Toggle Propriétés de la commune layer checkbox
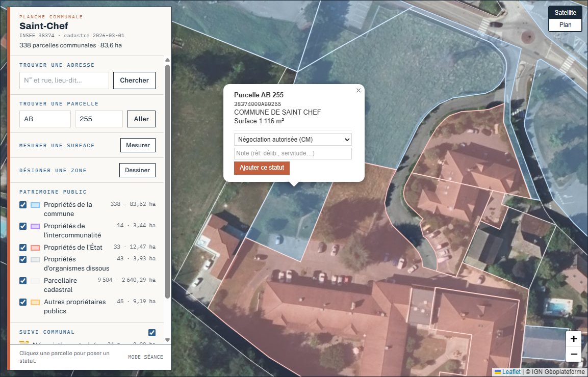Viewport: 588px width, 377px height. click(23, 205)
